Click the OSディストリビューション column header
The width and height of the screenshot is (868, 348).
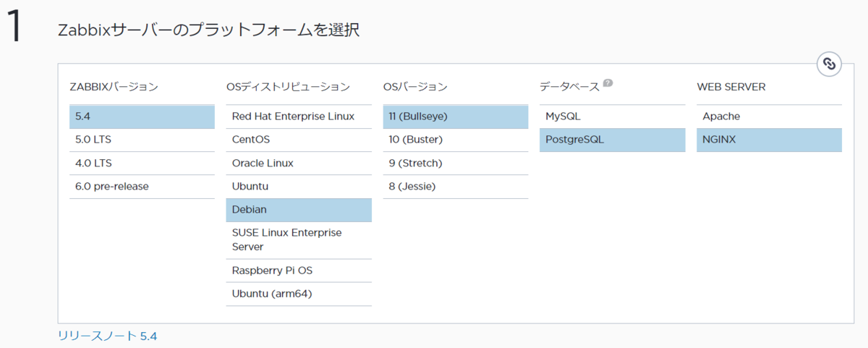click(x=288, y=87)
